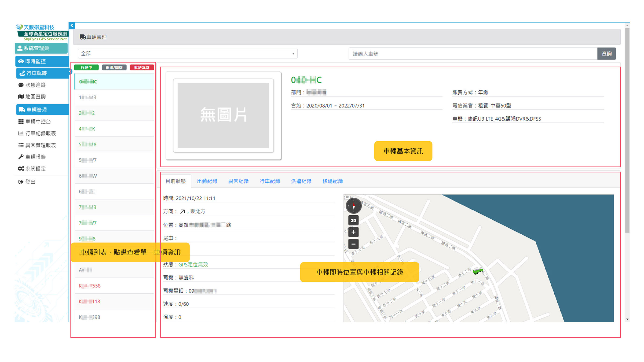
Task: Collapse the left sidebar with the chevron
Action: 72,25
